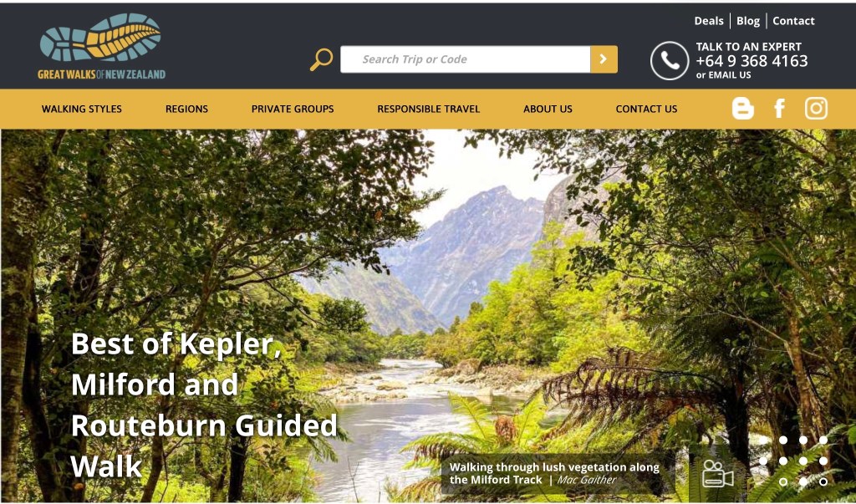Click the Search Trip or Code field
Screen dimensions: 856x504
(x=465, y=59)
